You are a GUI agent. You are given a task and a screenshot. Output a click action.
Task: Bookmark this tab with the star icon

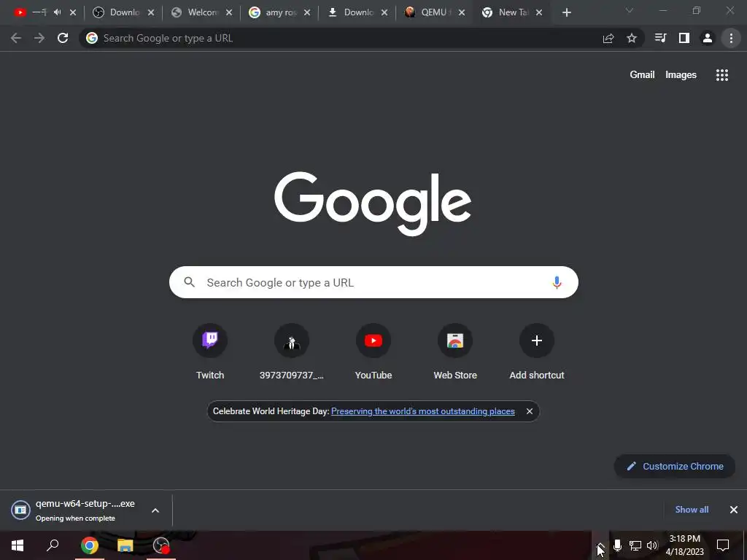[632, 38]
